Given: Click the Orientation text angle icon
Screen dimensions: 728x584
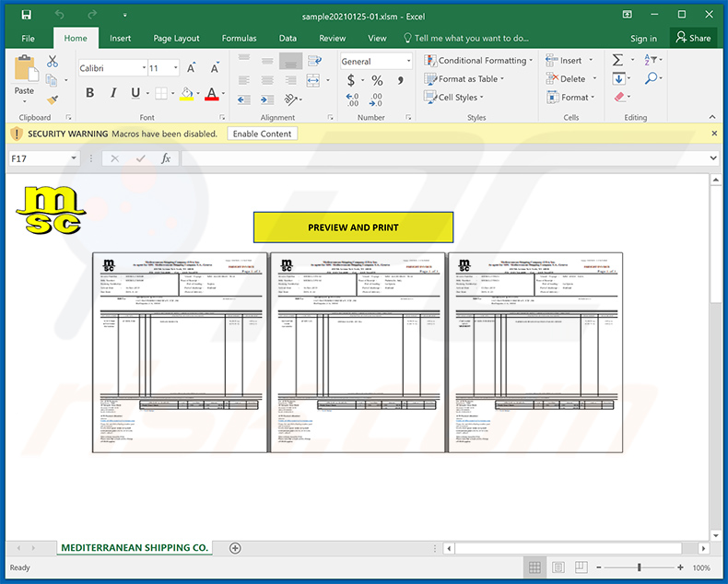Looking at the screenshot, I should click(x=290, y=99).
